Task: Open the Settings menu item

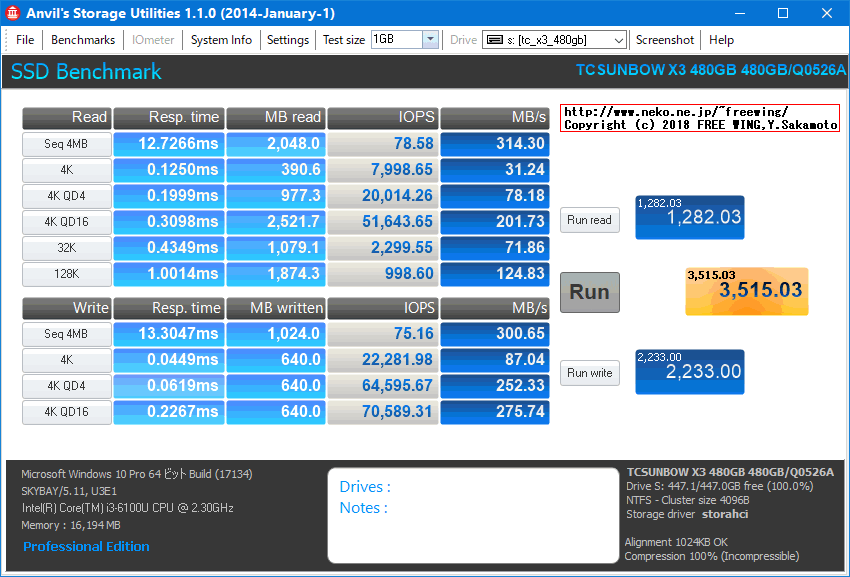Action: coord(288,40)
